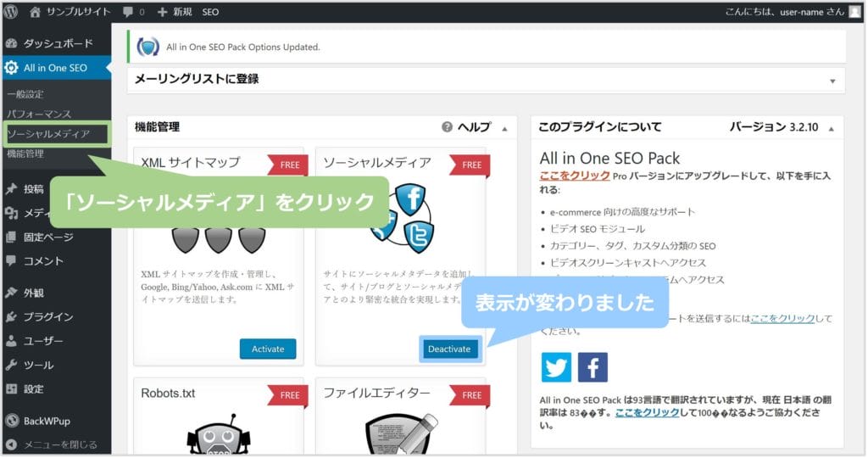Open ツール wrench icon menu
The height and width of the screenshot is (458, 868).
[x=11, y=365]
